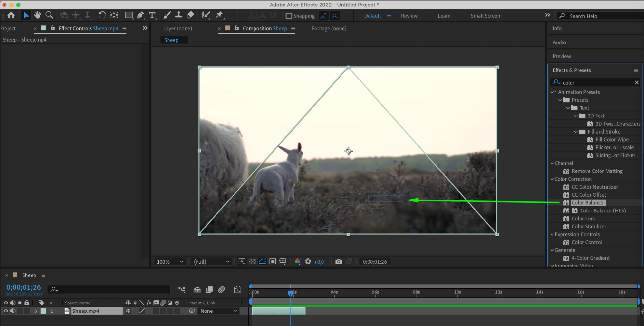The image size is (644, 326).
Task: Open the (Full) resolution dropdown
Action: [211, 262]
